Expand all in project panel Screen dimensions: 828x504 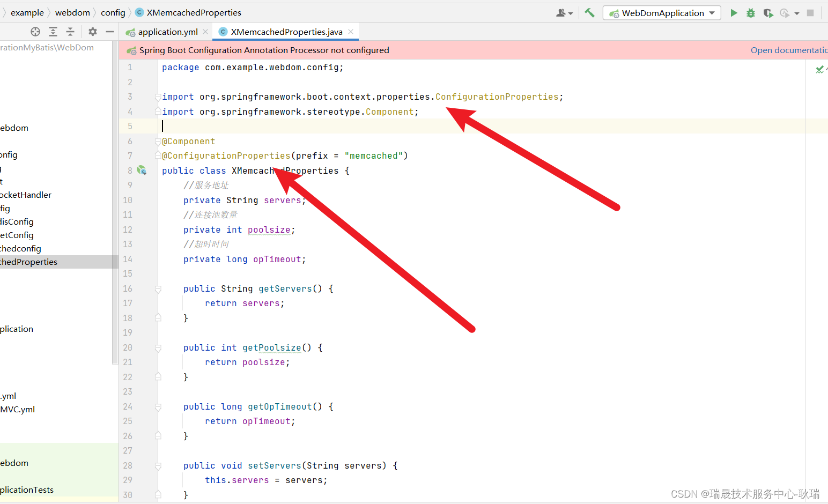point(53,32)
